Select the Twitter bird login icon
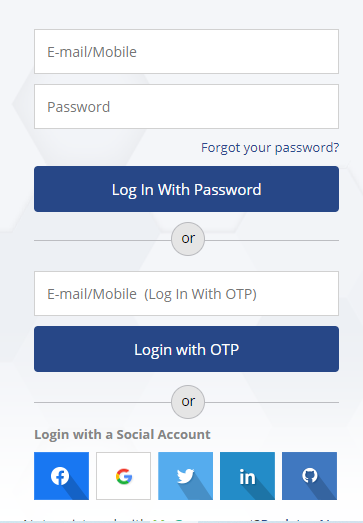This screenshot has width=363, height=523. tap(186, 476)
